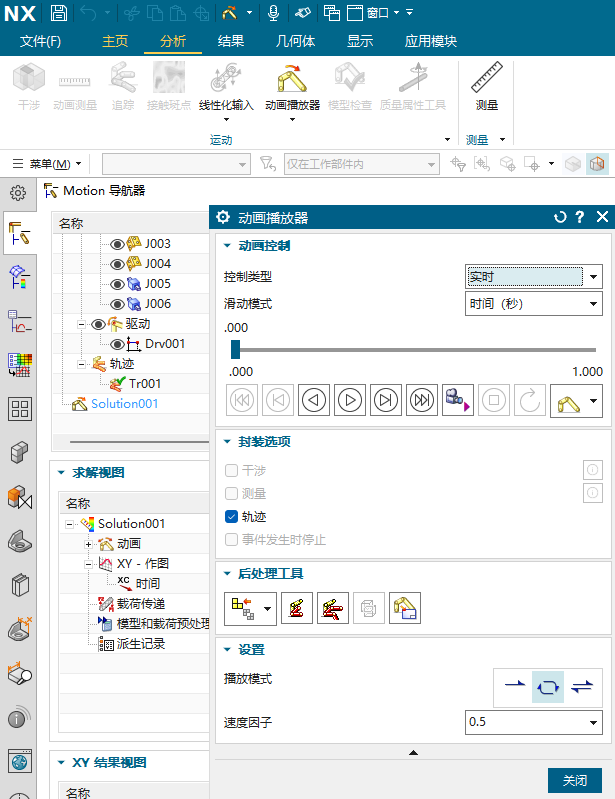615x799 pixels.
Task: Play animation backward
Action: 314,400
